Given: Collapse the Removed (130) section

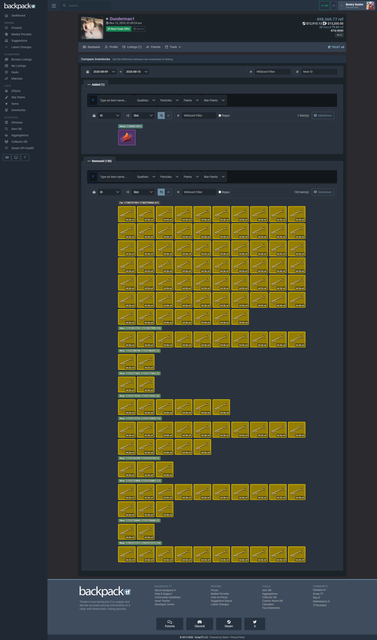Looking at the screenshot, I should (x=100, y=161).
